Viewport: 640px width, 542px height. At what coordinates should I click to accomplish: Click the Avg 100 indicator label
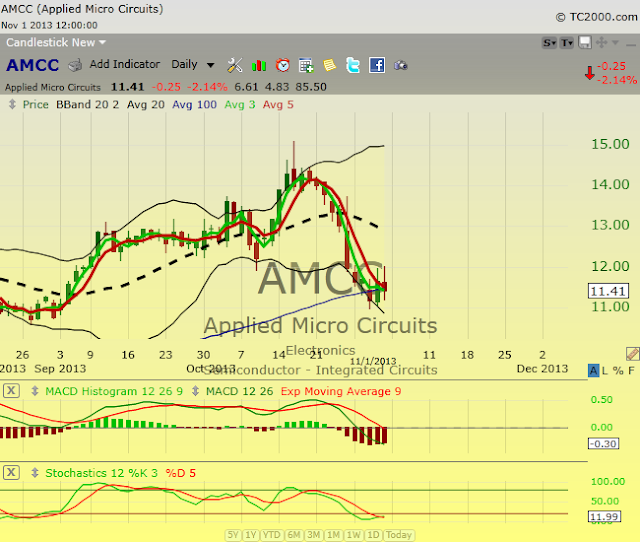[194, 105]
